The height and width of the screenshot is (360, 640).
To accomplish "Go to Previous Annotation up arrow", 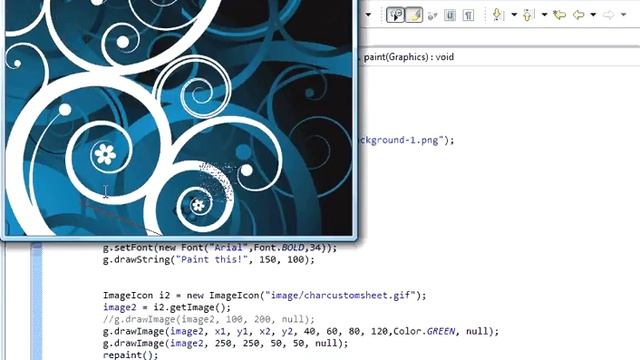I will [x=528, y=15].
